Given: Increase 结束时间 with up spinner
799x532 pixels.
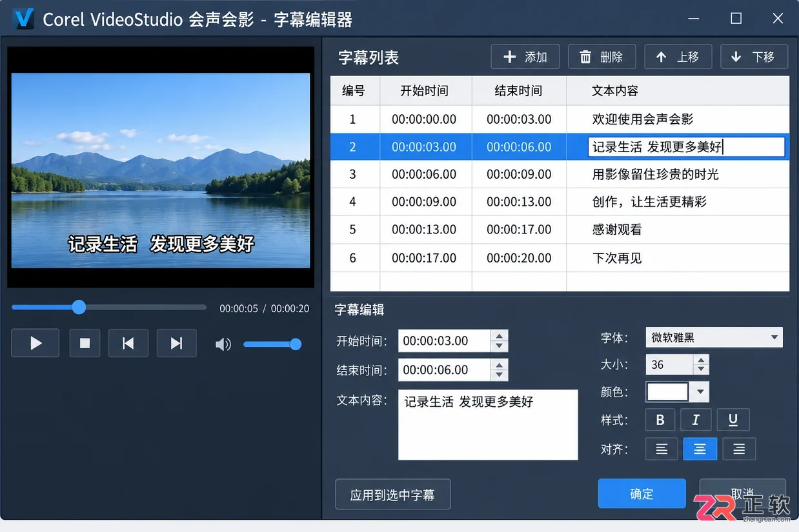Looking at the screenshot, I should click(x=499, y=364).
